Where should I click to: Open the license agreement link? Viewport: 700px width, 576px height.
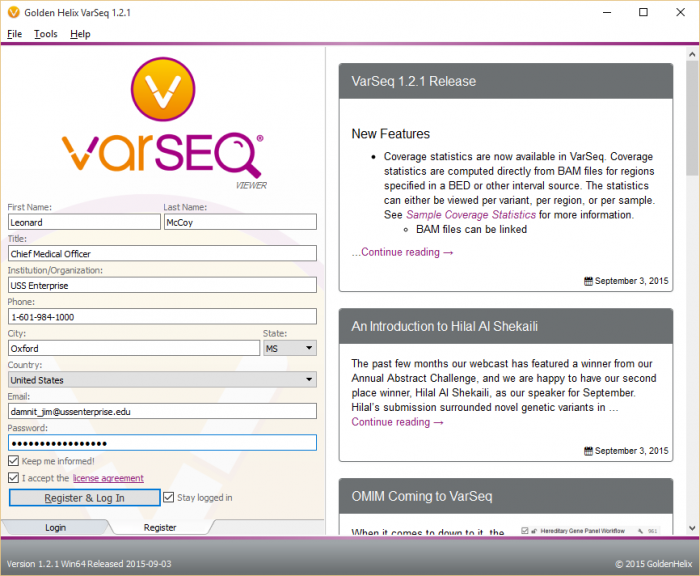click(x=108, y=478)
